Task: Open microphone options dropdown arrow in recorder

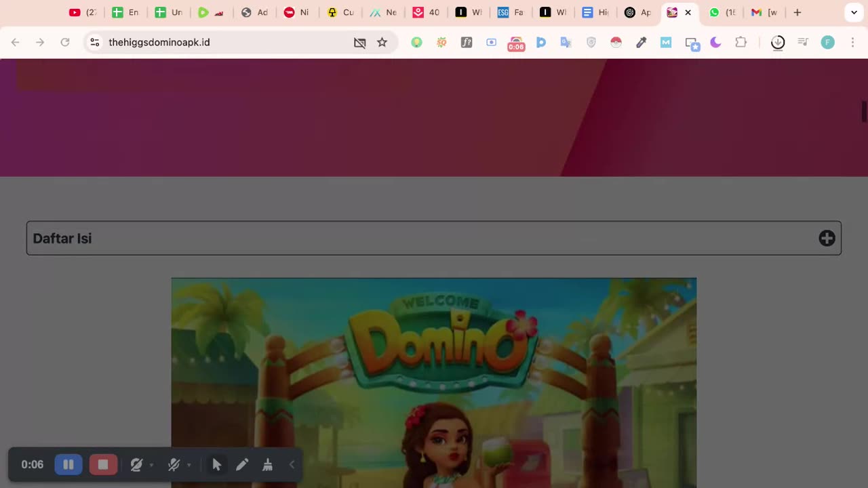Action: (189, 465)
